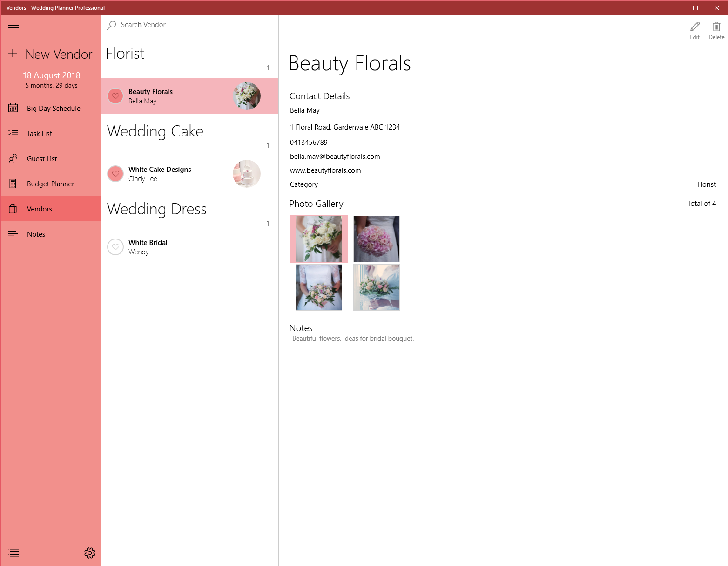Select Vendors in the sidebar
This screenshot has height=566, width=728.
51,209
